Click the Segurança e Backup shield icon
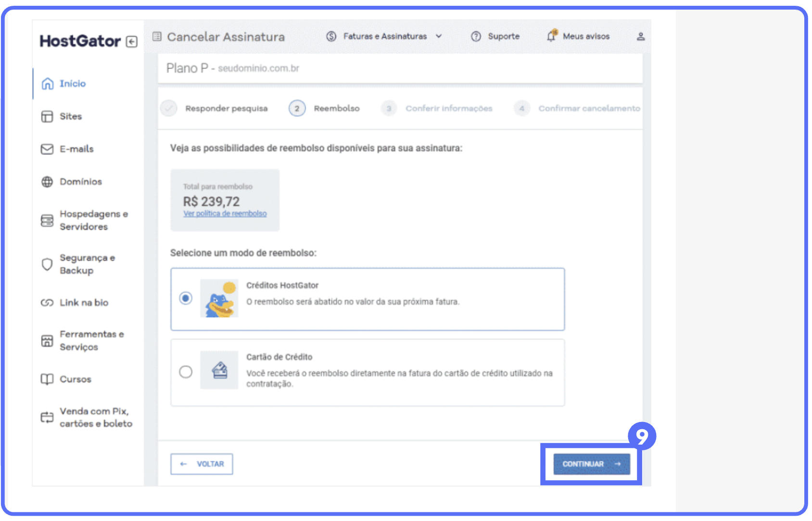 tap(47, 264)
